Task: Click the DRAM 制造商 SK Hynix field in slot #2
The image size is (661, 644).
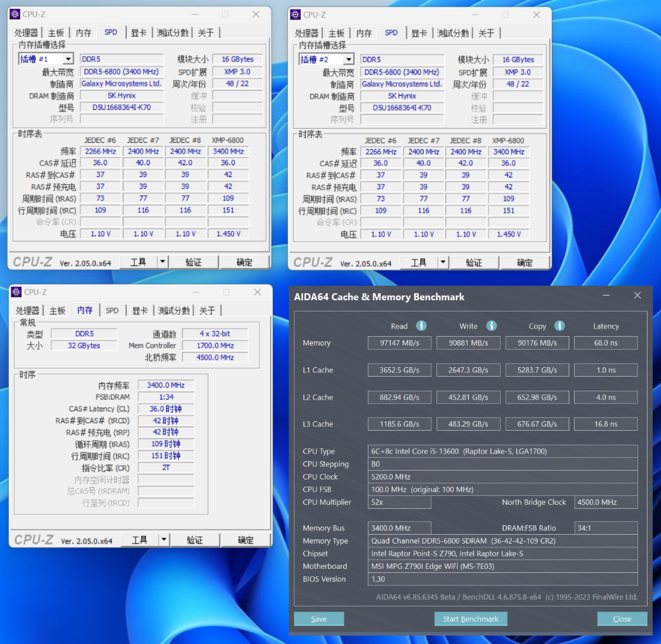Action: (402, 96)
